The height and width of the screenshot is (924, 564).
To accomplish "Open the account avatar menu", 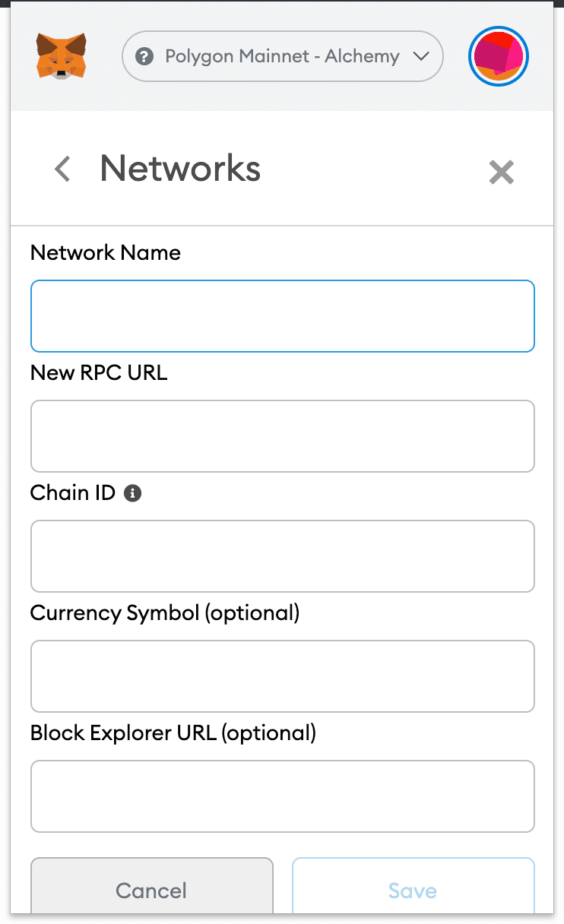I will click(x=499, y=55).
